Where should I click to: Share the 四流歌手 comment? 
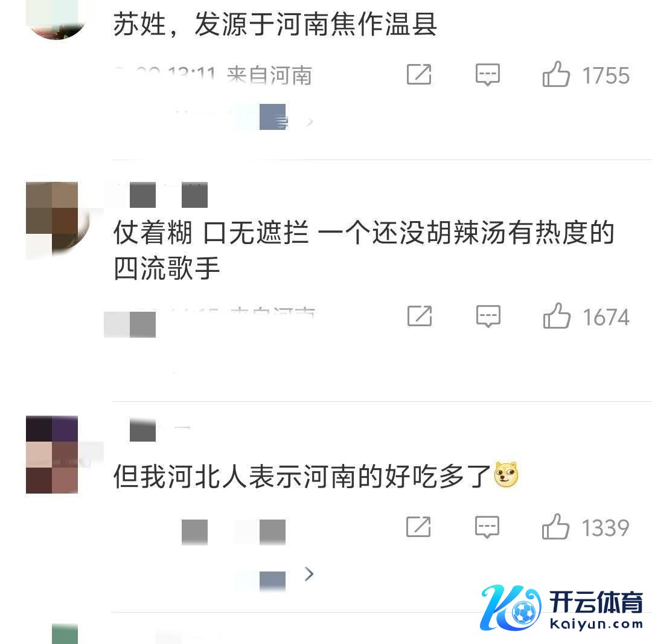click(x=420, y=316)
